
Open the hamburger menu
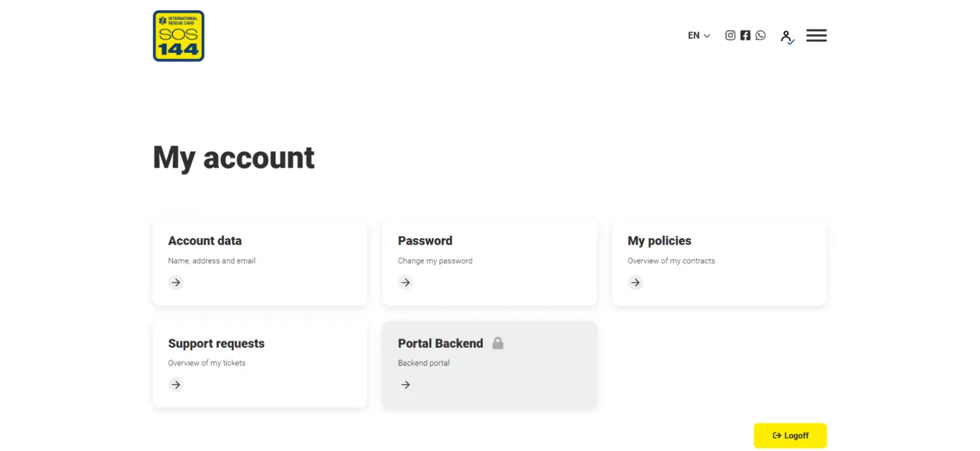point(816,35)
